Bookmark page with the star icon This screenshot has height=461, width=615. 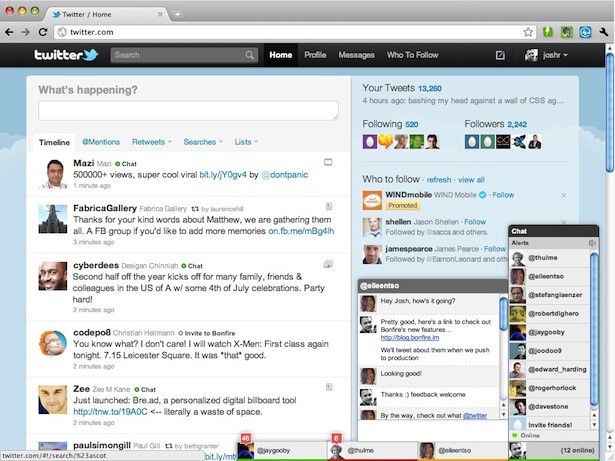pos(528,32)
